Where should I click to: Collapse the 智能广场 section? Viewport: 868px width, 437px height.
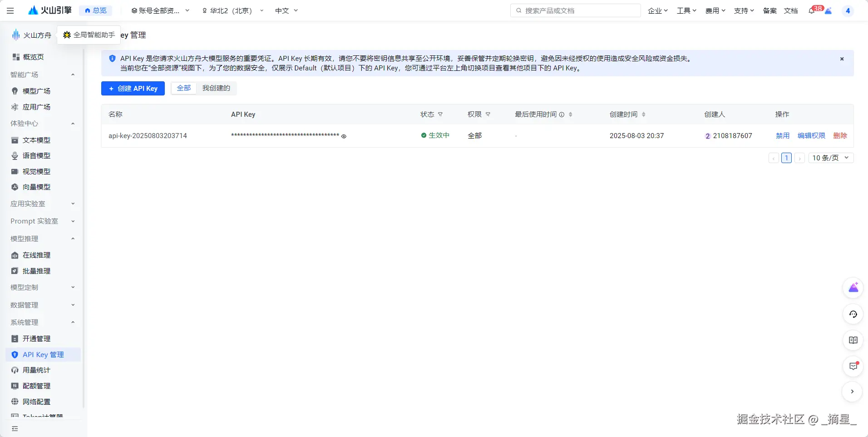(73, 74)
